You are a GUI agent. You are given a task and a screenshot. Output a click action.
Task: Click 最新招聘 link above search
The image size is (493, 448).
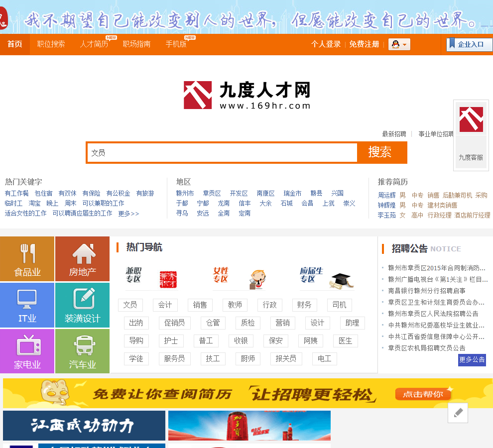[394, 134]
